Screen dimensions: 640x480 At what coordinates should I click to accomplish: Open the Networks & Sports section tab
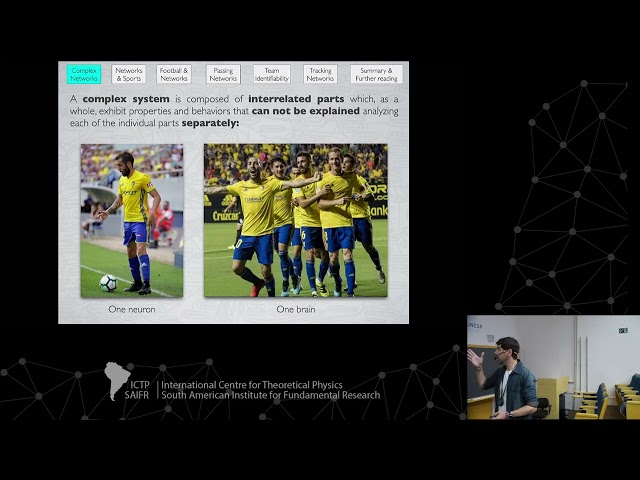pos(129,74)
